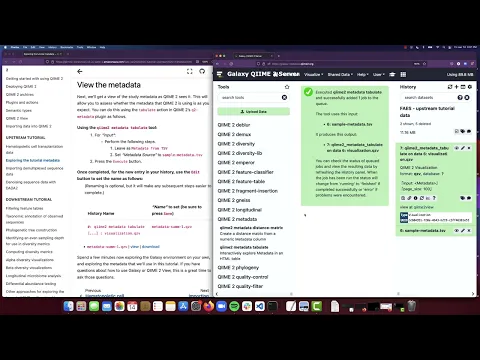Delete dataset 7 with its X icon
The height and width of the screenshot is (360, 480).
[469, 148]
